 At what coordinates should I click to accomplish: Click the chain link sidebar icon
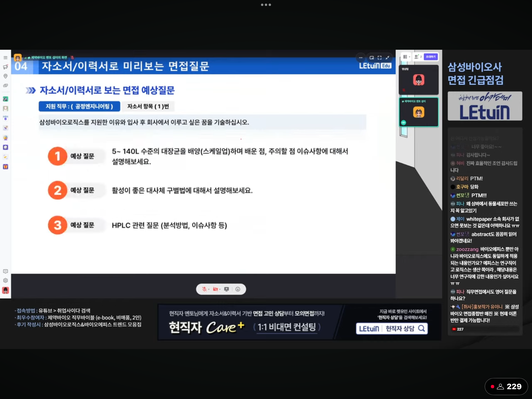(x=5, y=86)
